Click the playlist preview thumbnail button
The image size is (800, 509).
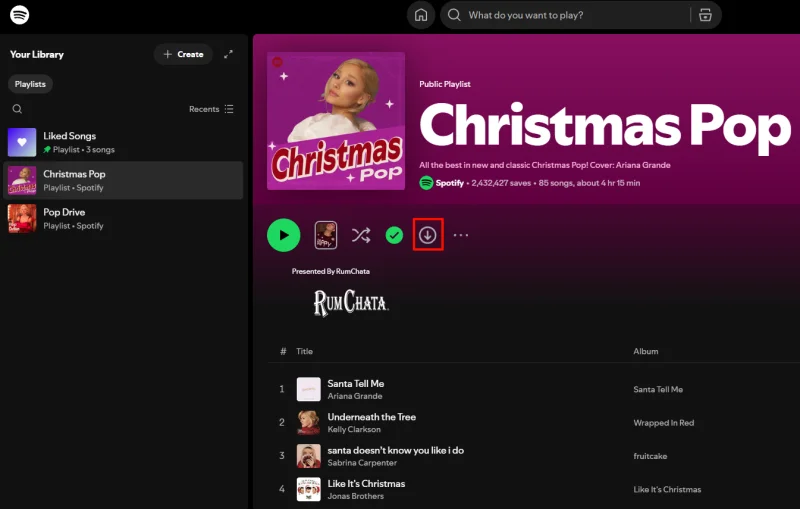coord(326,235)
